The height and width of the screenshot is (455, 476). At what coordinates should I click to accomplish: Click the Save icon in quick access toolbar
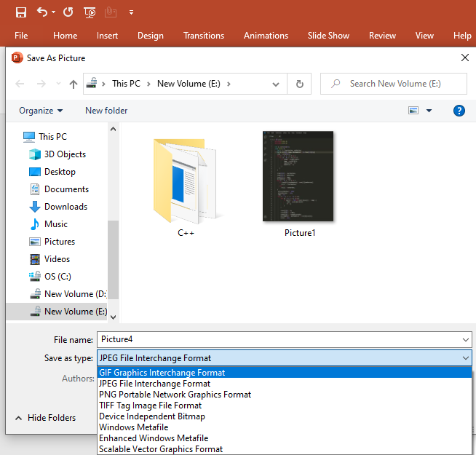coord(21,12)
